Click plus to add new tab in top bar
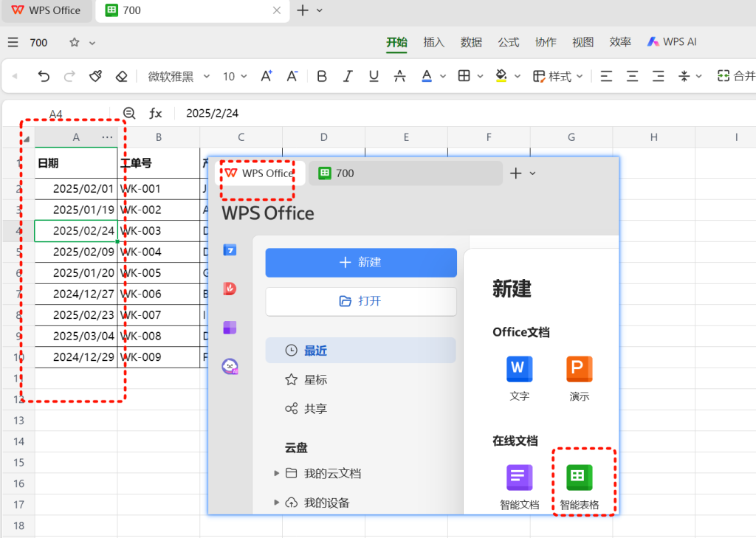The image size is (756, 538). pyautogui.click(x=302, y=10)
